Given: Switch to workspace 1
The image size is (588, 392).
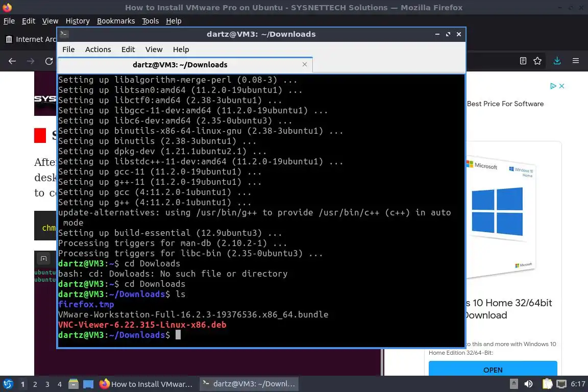Looking at the screenshot, I should pyautogui.click(x=23, y=384).
